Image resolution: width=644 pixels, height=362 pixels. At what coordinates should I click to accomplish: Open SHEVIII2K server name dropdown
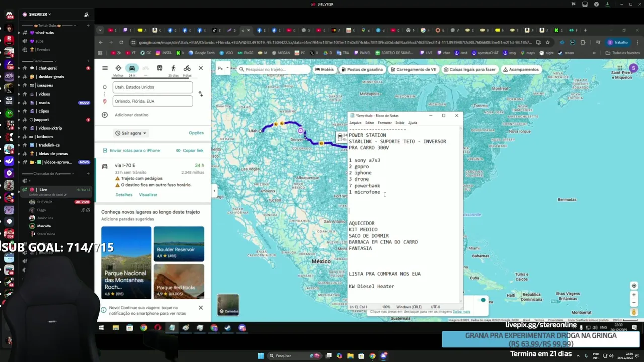pyautogui.click(x=40, y=14)
